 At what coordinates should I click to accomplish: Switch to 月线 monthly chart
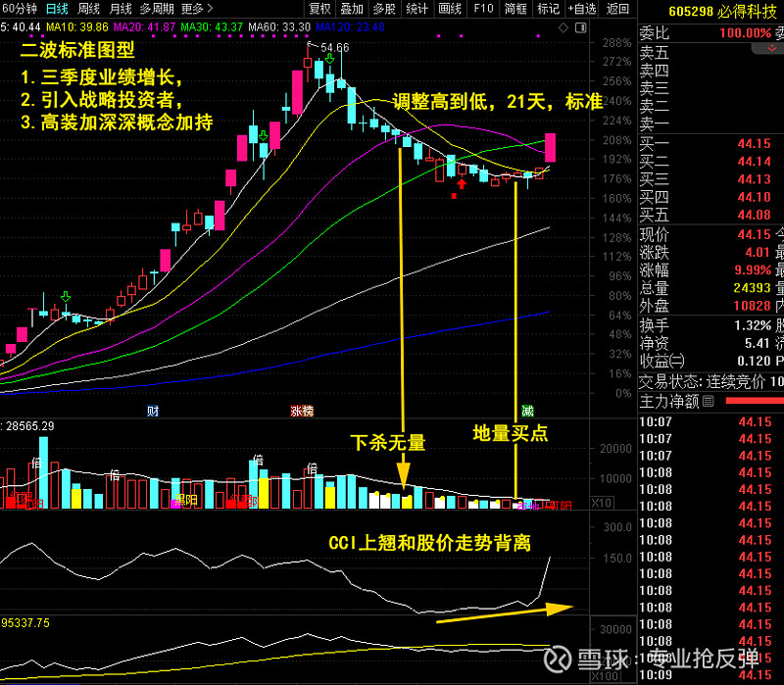click(x=120, y=9)
